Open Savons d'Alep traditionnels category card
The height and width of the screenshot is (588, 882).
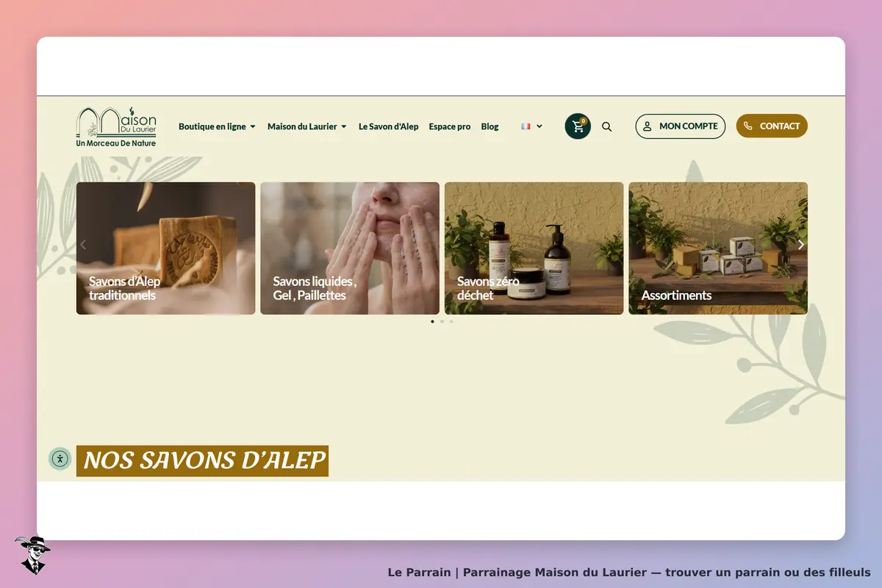(166, 248)
